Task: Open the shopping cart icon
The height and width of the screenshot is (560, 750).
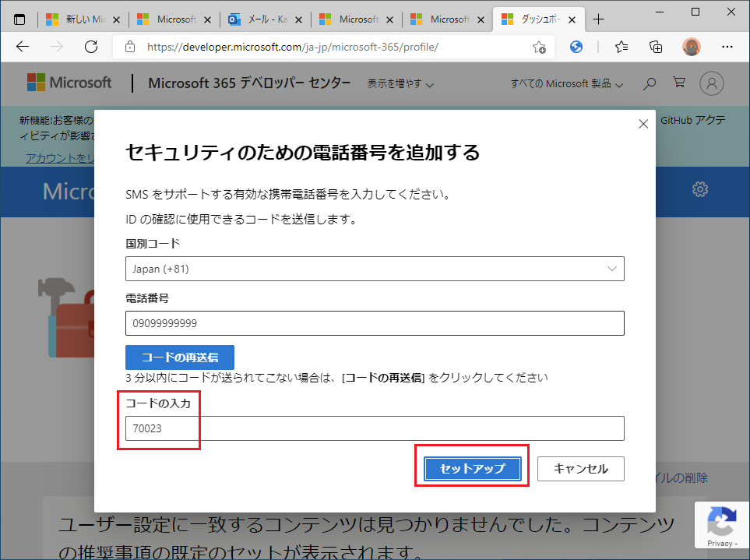Action: click(678, 83)
